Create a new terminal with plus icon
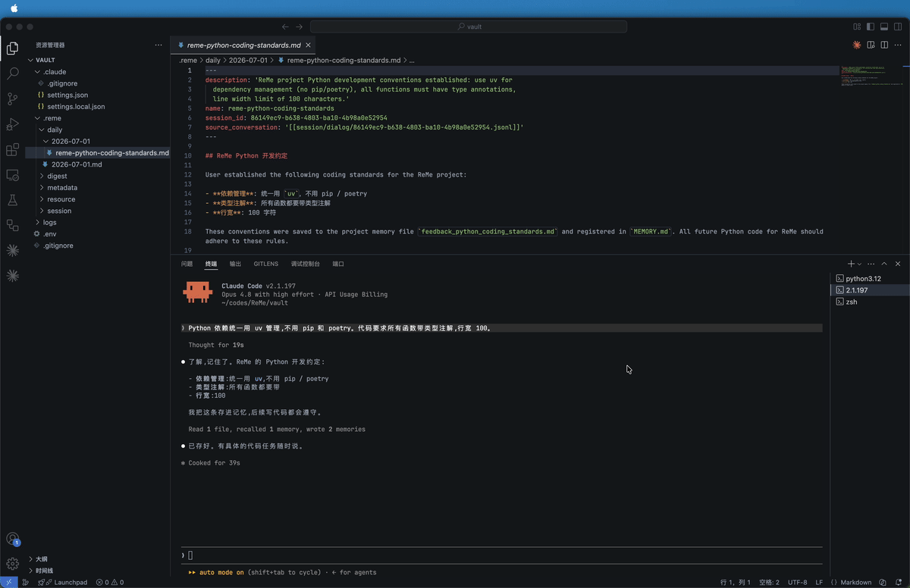910x588 pixels. (x=851, y=264)
